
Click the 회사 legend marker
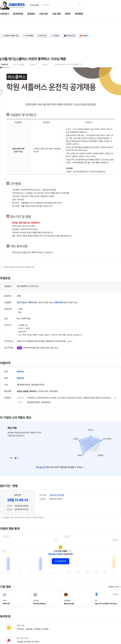(x=8, y=458)
